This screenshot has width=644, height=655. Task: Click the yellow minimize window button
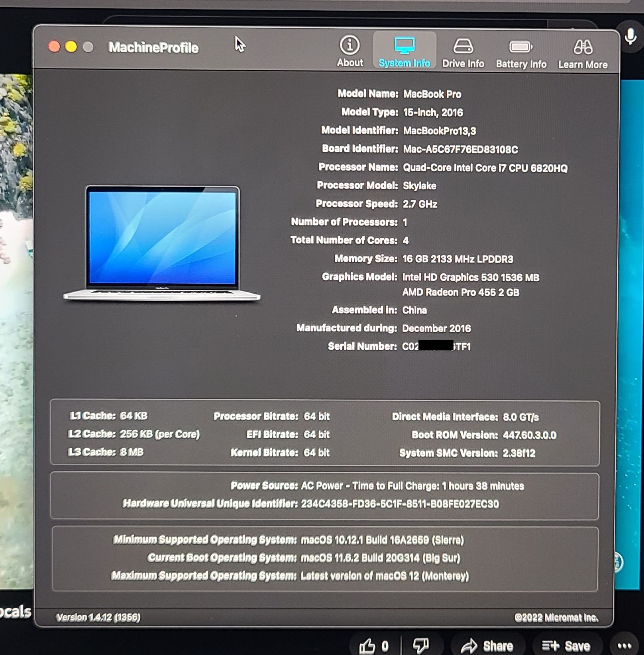[x=71, y=47]
